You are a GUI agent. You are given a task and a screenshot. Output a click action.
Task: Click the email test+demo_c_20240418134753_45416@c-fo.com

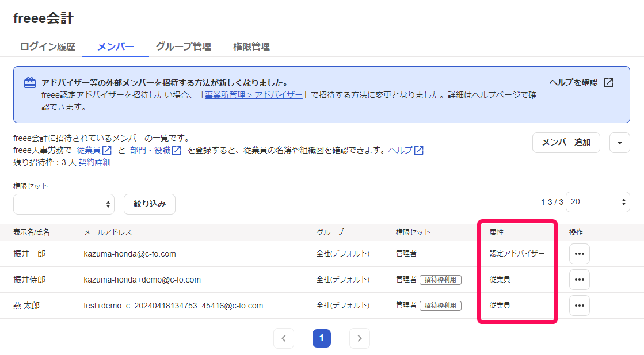tap(173, 306)
